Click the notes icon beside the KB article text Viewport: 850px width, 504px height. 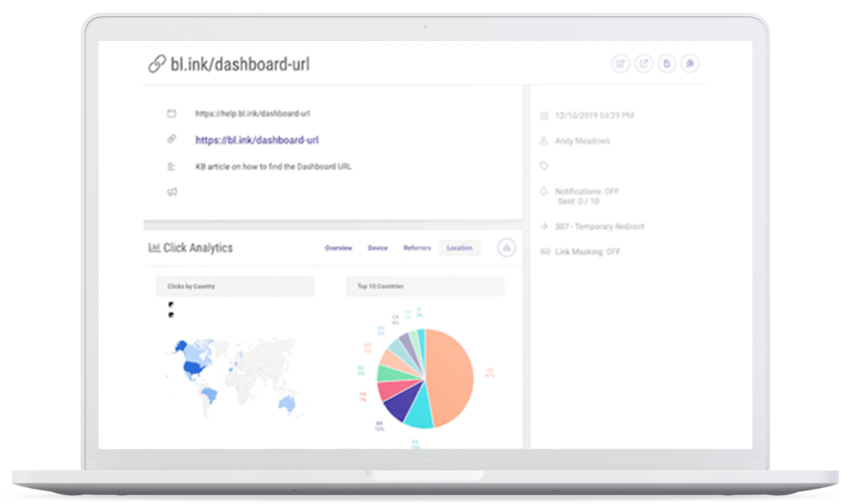point(172,166)
